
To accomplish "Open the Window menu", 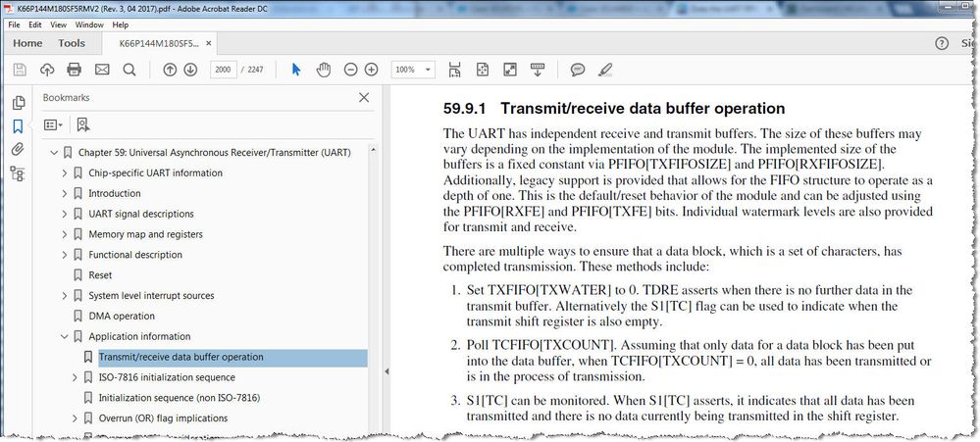I will pos(89,25).
